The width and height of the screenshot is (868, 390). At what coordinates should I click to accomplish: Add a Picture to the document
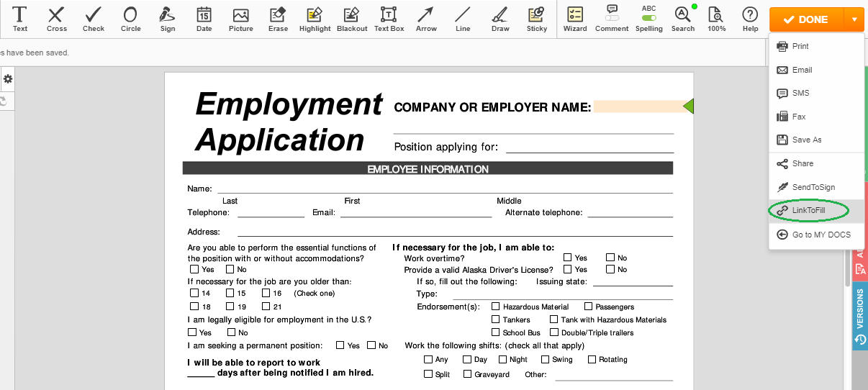tap(241, 19)
